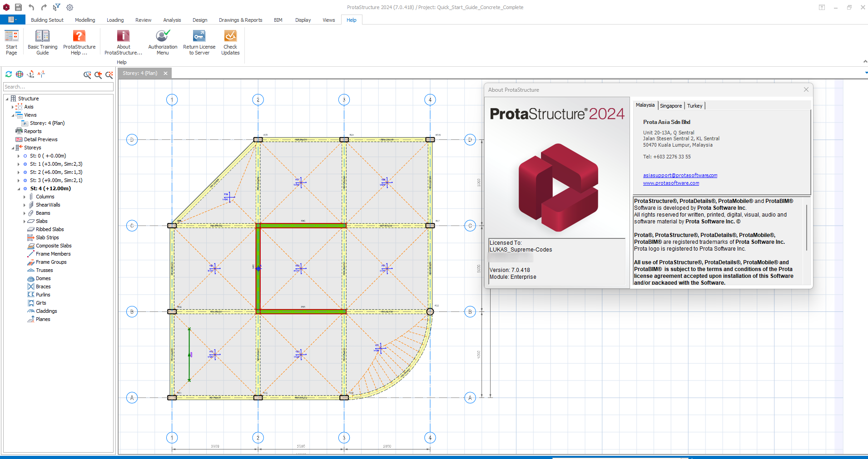Click Return License to Server
The width and height of the screenshot is (868, 459).
pyautogui.click(x=199, y=42)
